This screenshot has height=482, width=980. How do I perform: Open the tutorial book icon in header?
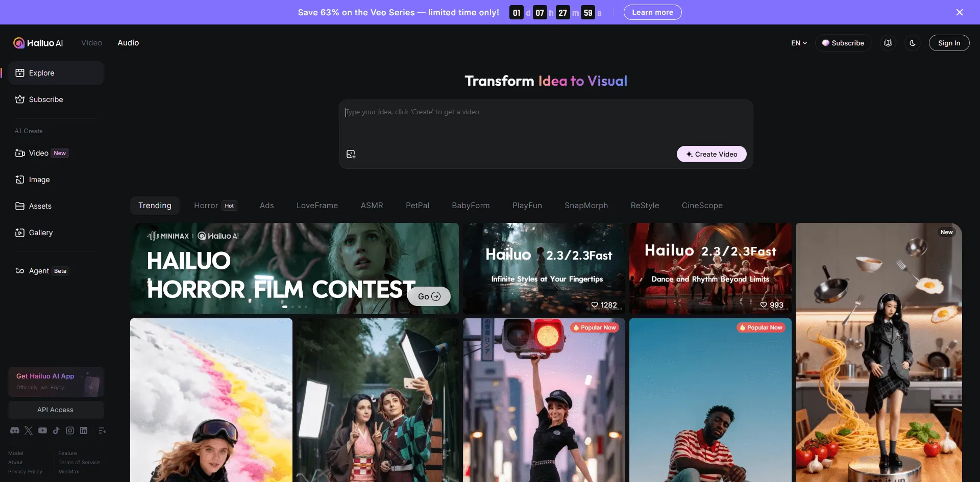click(888, 43)
